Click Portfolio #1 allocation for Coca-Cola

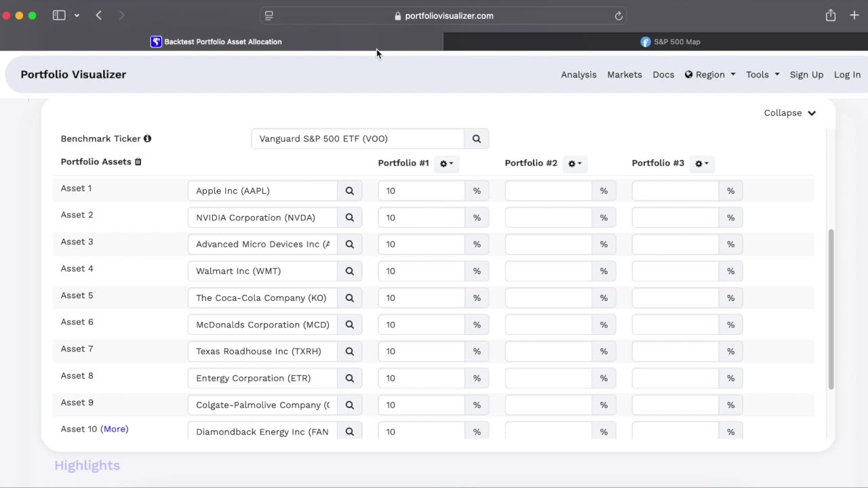[422, 298]
